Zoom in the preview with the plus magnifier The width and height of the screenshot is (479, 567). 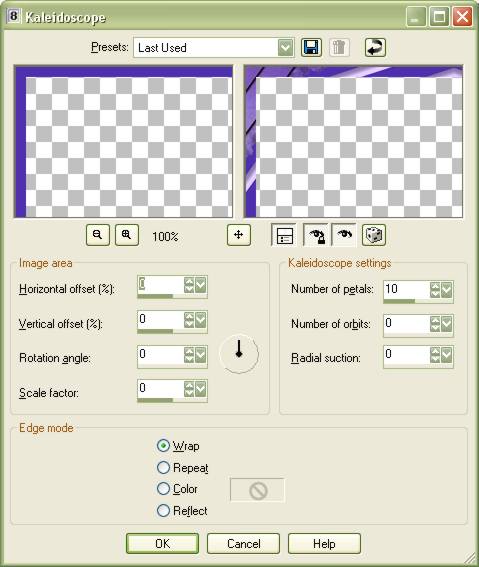[x=127, y=235]
